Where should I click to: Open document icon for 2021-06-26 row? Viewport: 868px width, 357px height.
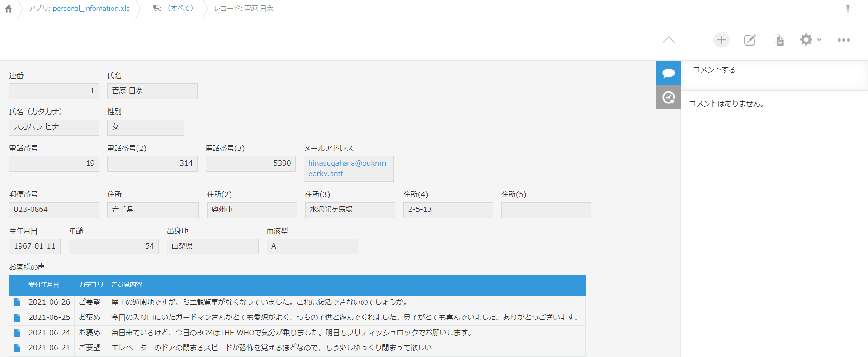pyautogui.click(x=17, y=302)
